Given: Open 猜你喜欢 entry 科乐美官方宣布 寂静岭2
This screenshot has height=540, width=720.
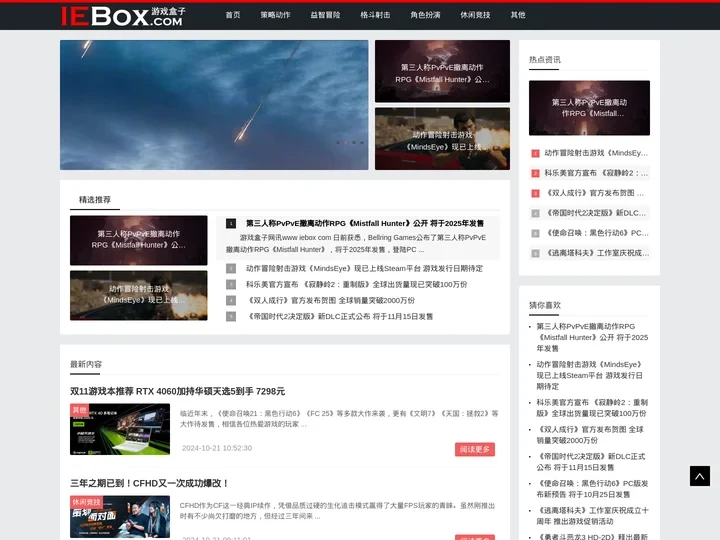Looking at the screenshot, I should click(x=592, y=408).
